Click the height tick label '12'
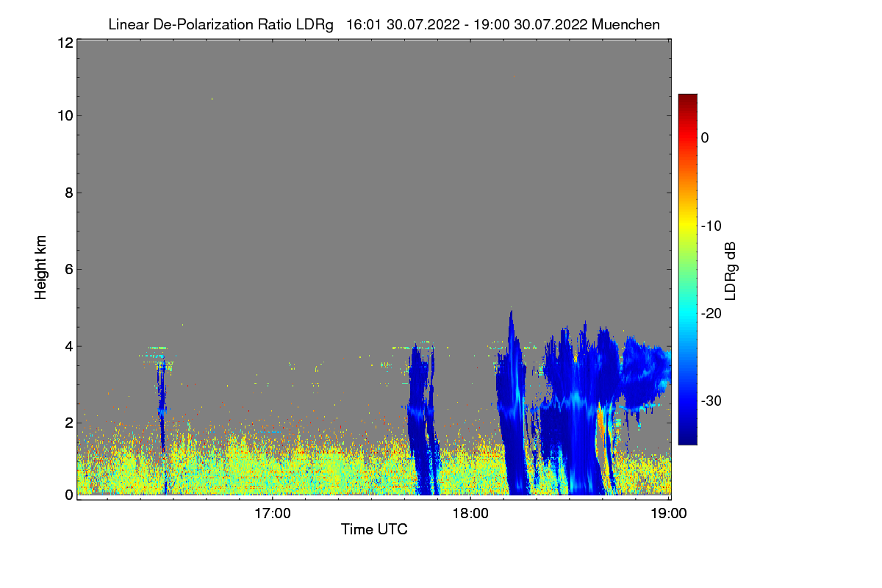Viewport: 882px width, 588px height. point(64,43)
